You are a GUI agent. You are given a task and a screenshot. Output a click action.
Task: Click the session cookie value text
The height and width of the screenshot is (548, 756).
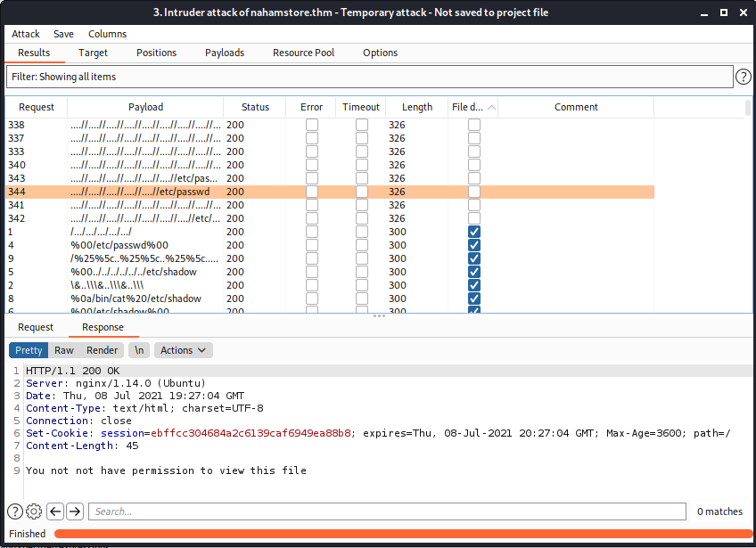pos(251,433)
